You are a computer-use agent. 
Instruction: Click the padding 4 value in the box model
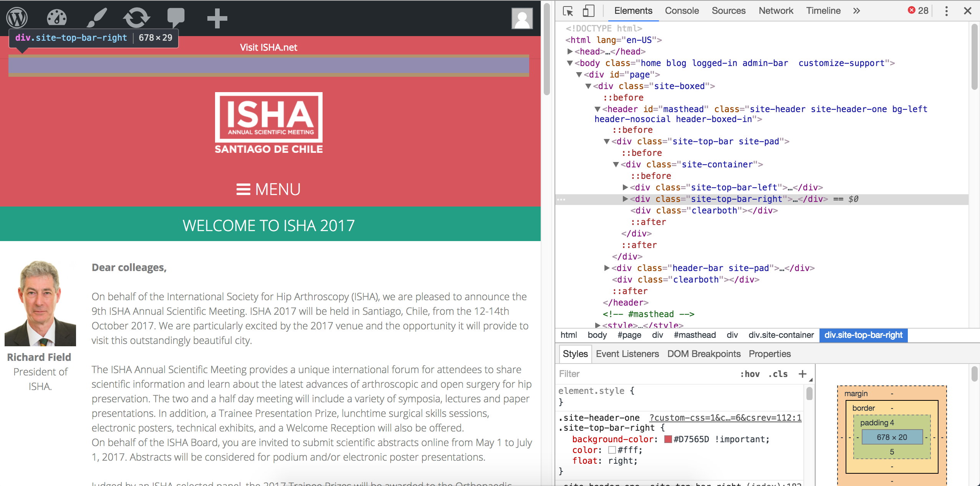[x=892, y=423]
